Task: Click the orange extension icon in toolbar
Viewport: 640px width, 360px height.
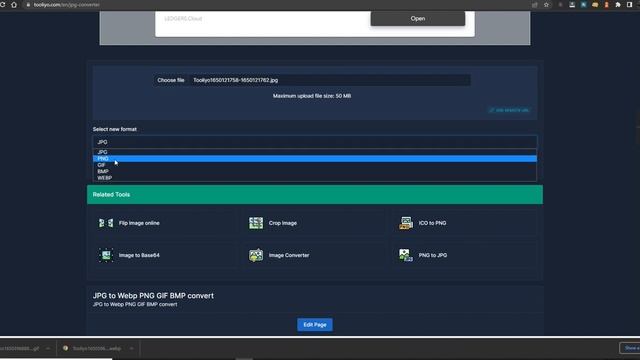Action: pos(607,5)
